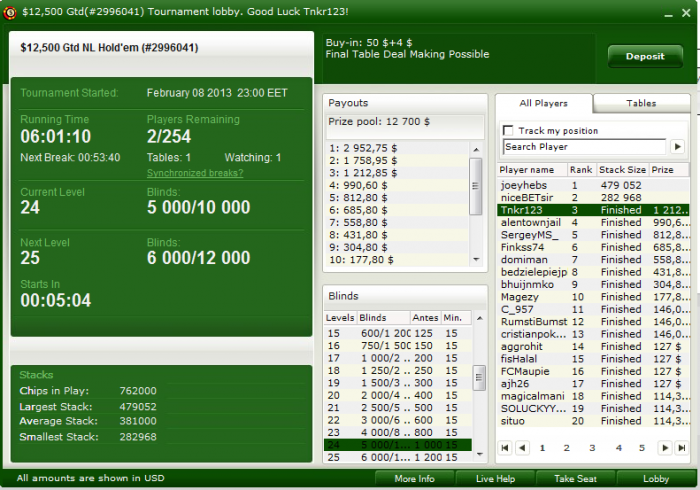Close the tournament lobby window
The height and width of the screenshot is (490, 700).
click(687, 13)
